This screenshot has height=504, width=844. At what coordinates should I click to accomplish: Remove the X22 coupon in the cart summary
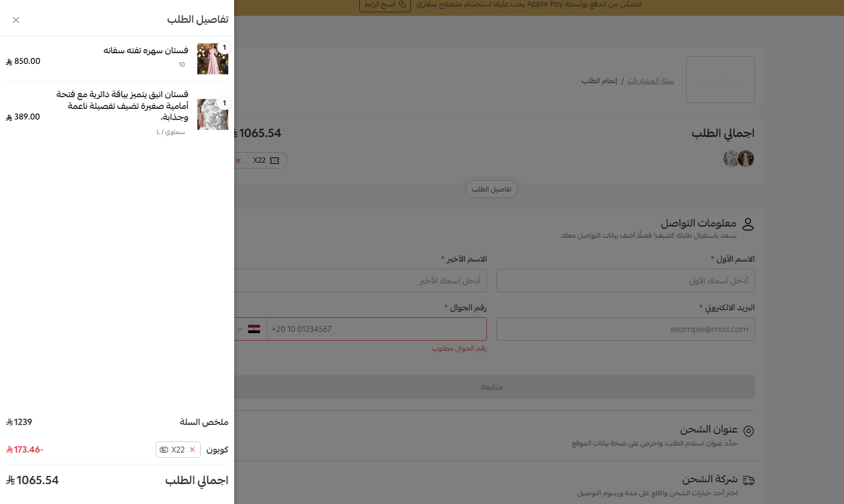pos(192,450)
